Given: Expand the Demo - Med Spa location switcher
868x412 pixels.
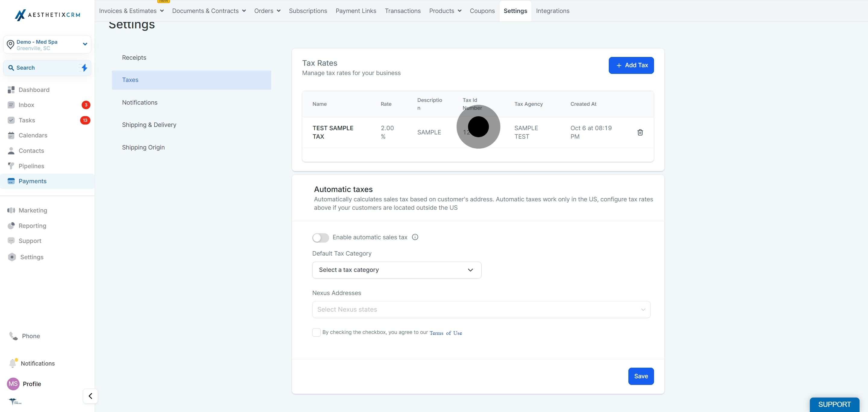Looking at the screenshot, I should point(47,45).
